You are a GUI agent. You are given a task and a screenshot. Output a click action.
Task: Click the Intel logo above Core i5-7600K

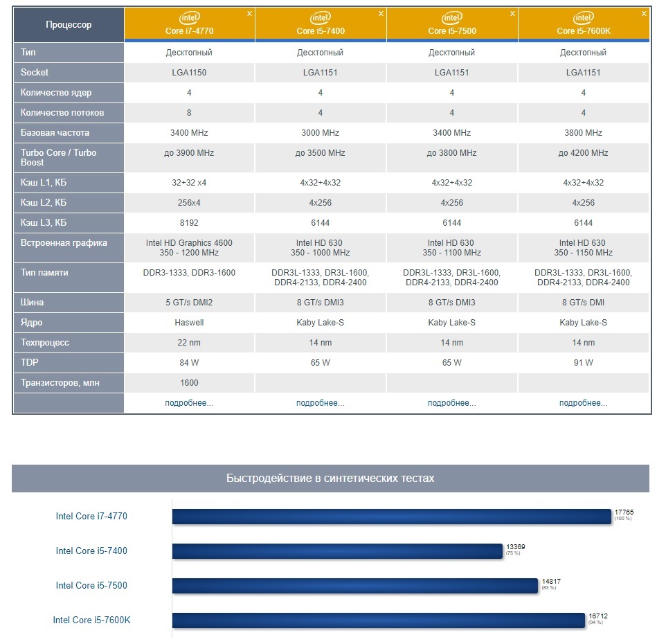[x=584, y=18]
